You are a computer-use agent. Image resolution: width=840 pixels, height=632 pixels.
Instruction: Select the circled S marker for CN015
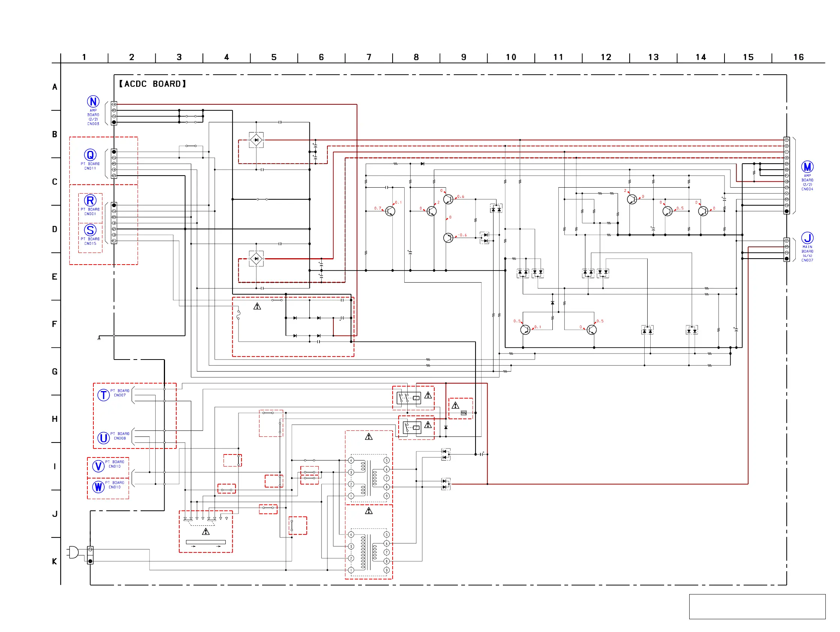point(90,230)
